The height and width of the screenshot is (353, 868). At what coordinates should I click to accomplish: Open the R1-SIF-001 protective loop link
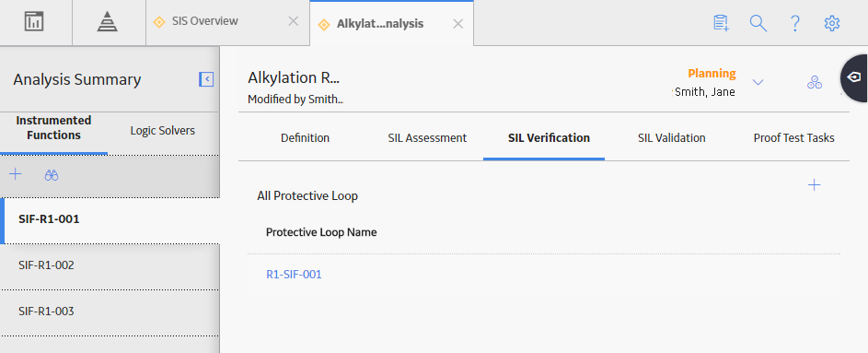294,275
